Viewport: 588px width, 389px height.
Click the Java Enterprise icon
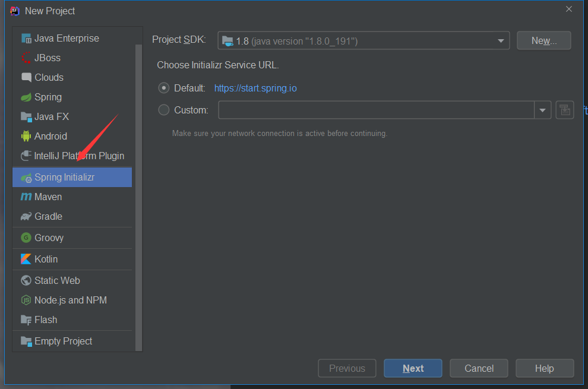click(x=26, y=39)
